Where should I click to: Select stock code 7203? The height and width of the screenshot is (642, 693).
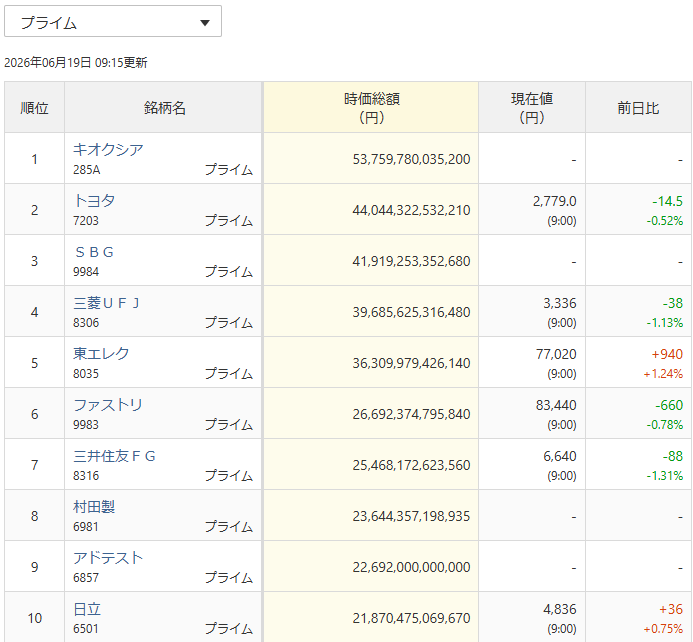[86, 220]
